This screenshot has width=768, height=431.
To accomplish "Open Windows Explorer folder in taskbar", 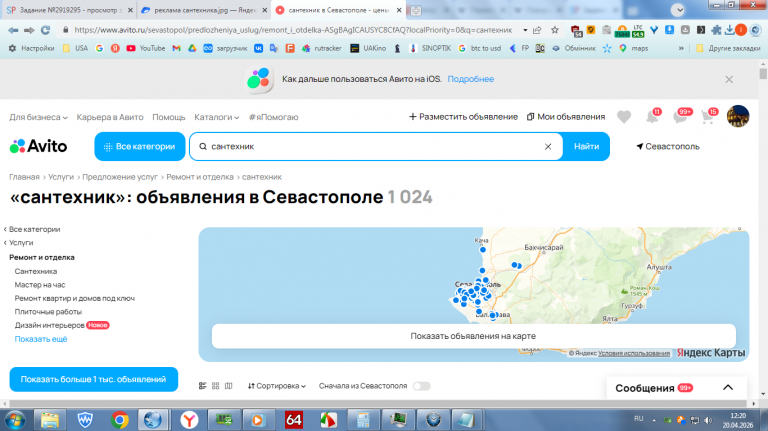I will pyautogui.click(x=49, y=420).
